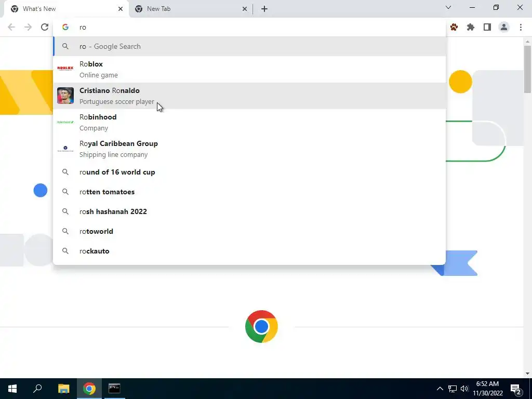Image resolution: width=532 pixels, height=399 pixels.
Task: Select the Robinhood company suggestion
Action: click(249, 122)
